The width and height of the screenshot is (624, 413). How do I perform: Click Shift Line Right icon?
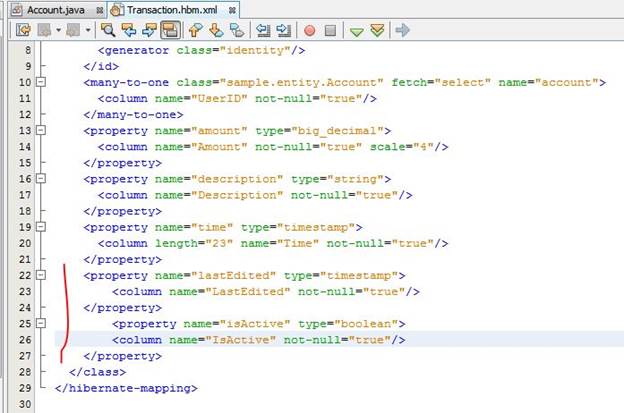pyautogui.click(x=284, y=30)
